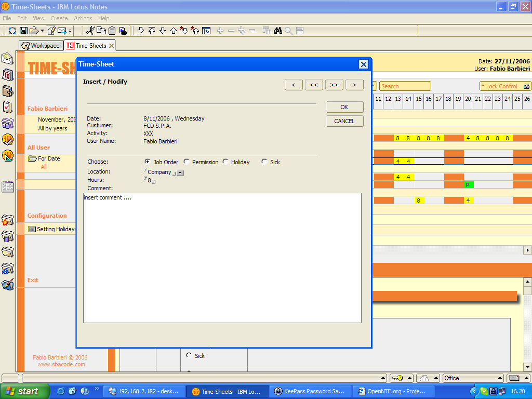Open the Mail envelope bookmark icon
The height and width of the screenshot is (399, 532).
7,59
